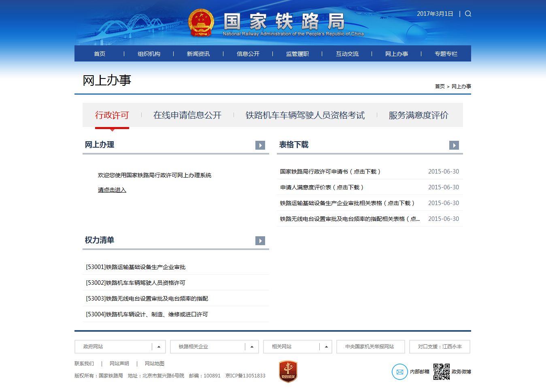Open the 网上办理 section arrow icon
The image size is (546, 392).
pyautogui.click(x=260, y=145)
